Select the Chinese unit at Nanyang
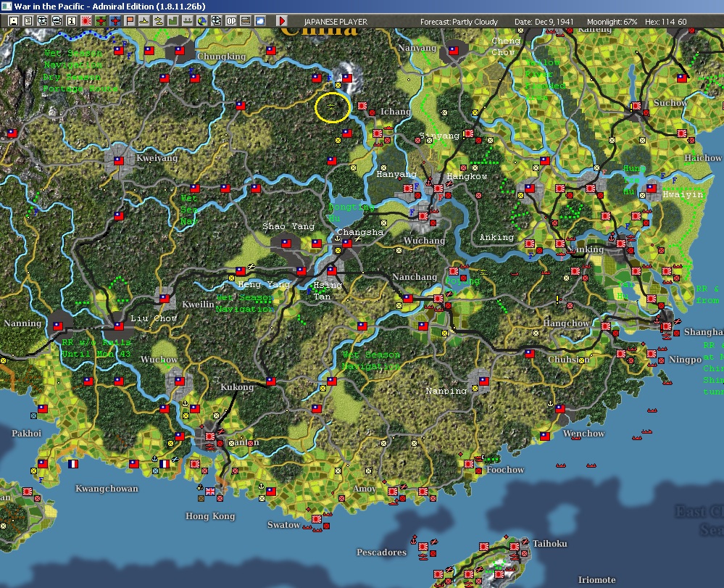Viewport: 724px width, 588px height. pos(454,50)
